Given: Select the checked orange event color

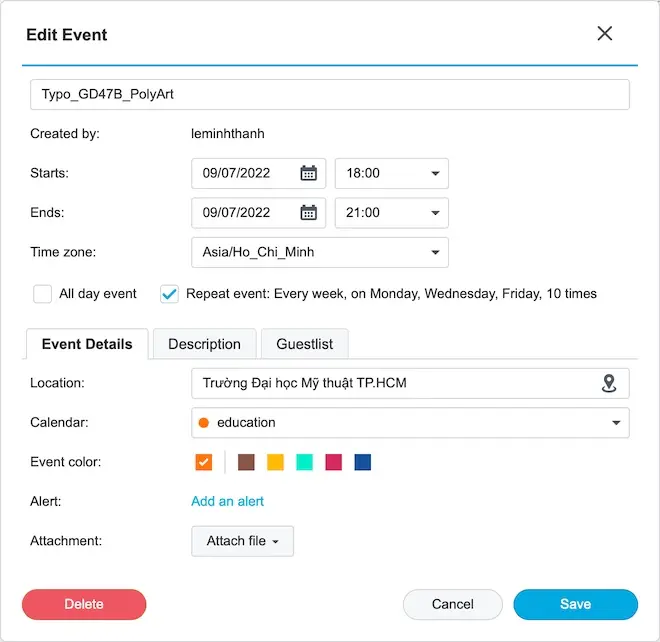Looking at the screenshot, I should [204, 462].
